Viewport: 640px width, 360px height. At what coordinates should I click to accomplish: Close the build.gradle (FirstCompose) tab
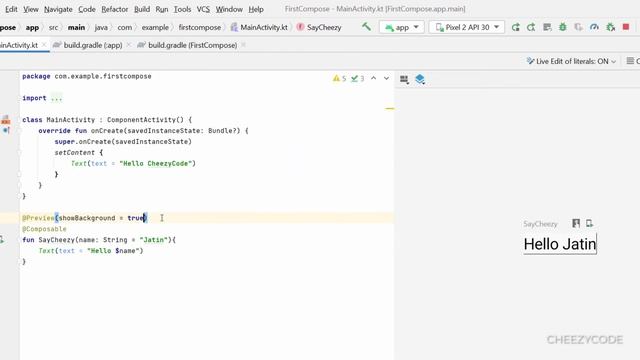pos(243,45)
